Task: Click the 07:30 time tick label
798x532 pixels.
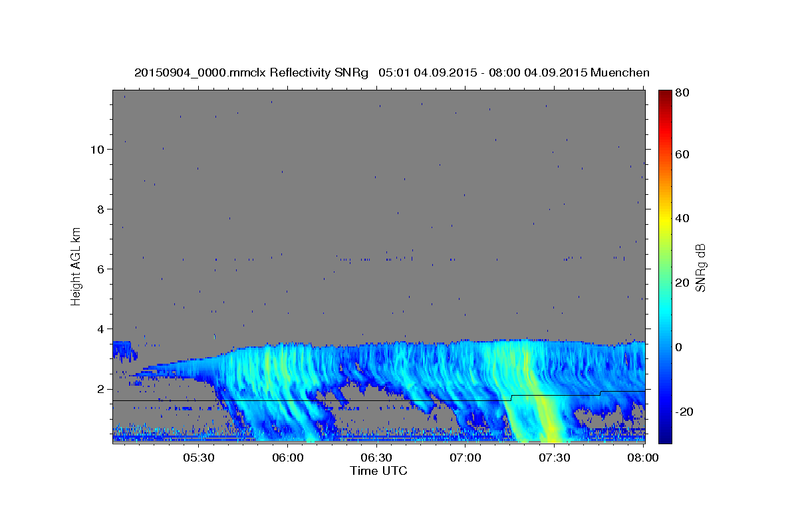Action: 555,458
